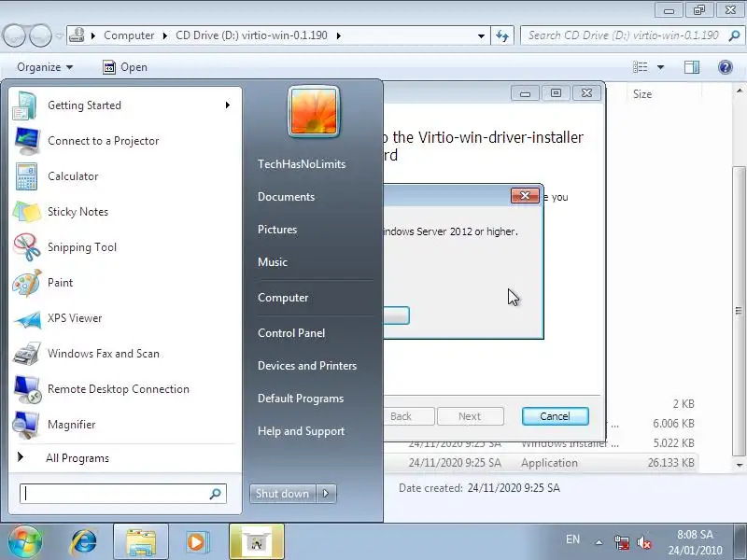Open Windows Media Player taskbar icon
Screen dimensions: 747x560
196,541
